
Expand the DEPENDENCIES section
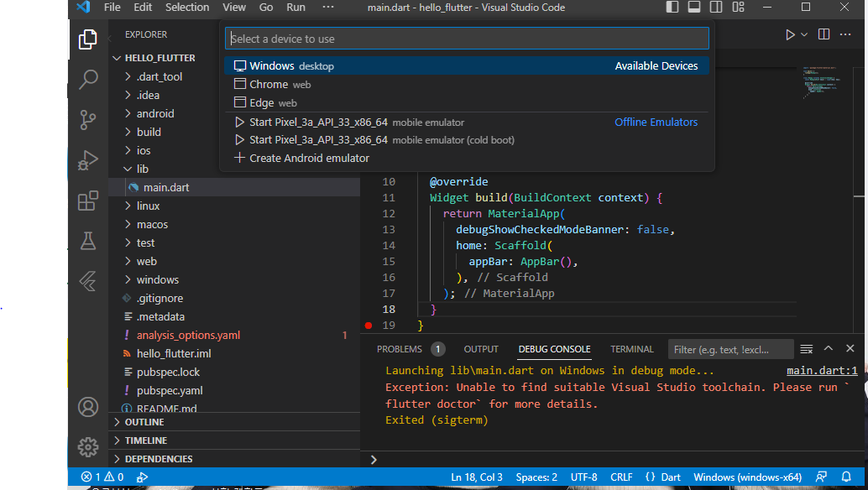(234, 459)
